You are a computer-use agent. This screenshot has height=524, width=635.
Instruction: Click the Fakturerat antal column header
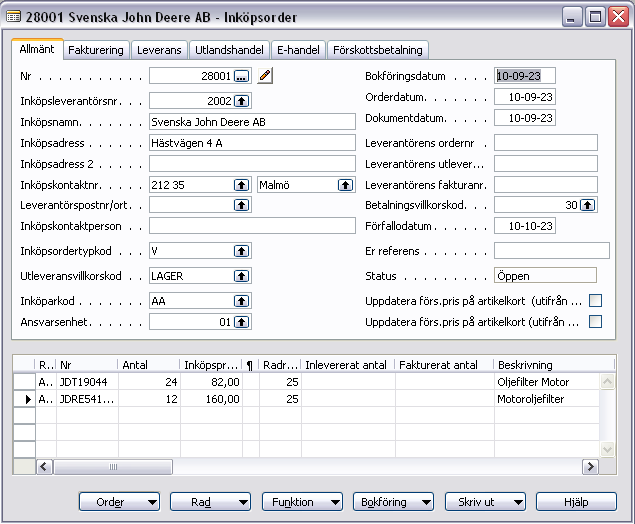(x=444, y=365)
